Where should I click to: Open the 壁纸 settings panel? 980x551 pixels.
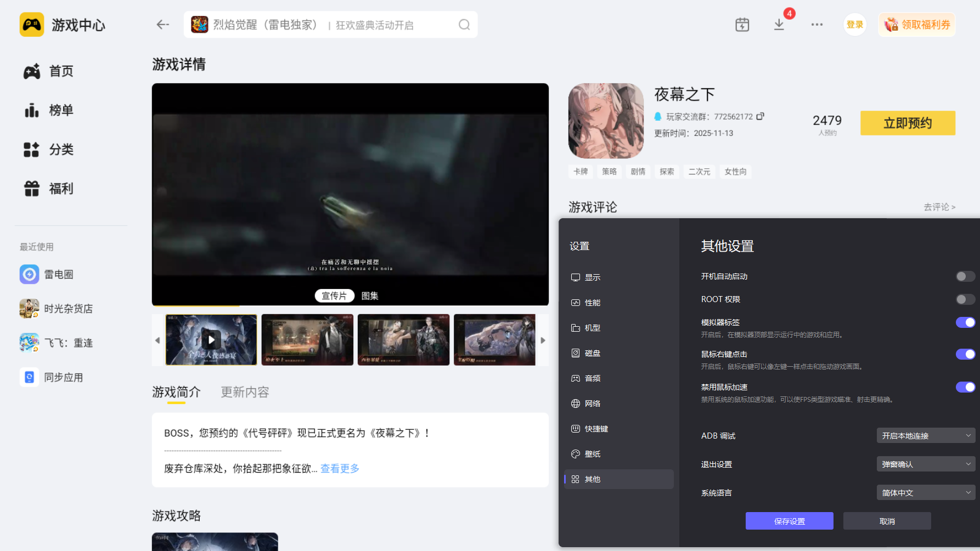pyautogui.click(x=593, y=453)
